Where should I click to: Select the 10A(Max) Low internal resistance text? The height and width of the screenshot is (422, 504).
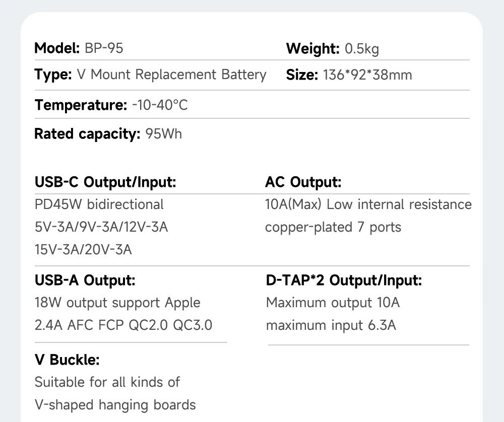tap(368, 204)
